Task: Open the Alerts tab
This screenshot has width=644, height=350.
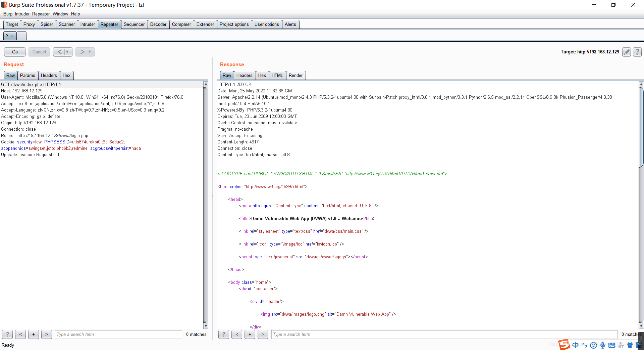Action: [x=290, y=24]
